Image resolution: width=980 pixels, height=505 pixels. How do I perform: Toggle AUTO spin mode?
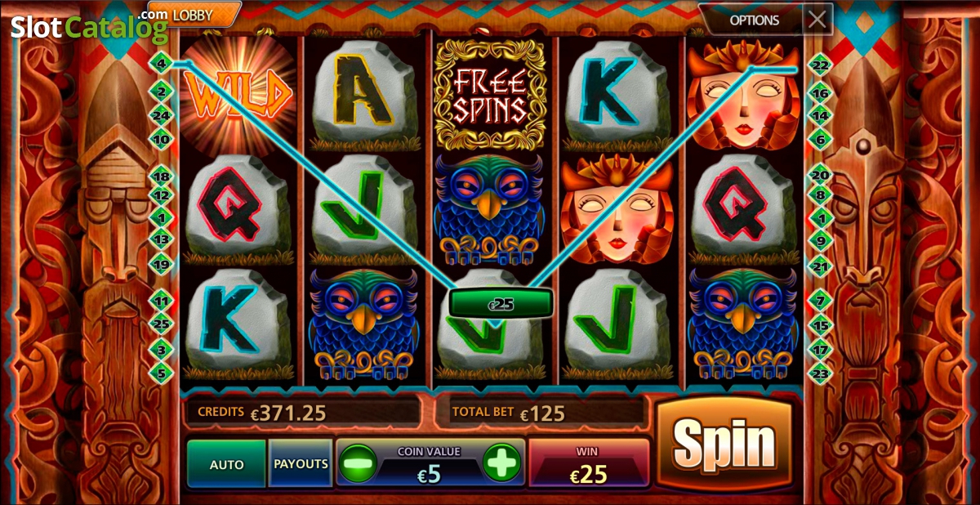pos(227,464)
